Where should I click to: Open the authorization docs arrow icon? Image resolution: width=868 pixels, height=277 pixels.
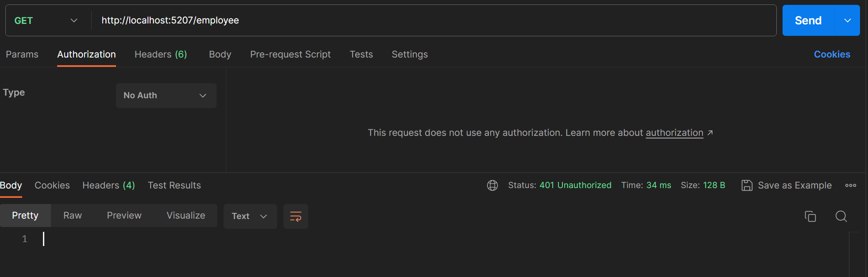pos(710,133)
